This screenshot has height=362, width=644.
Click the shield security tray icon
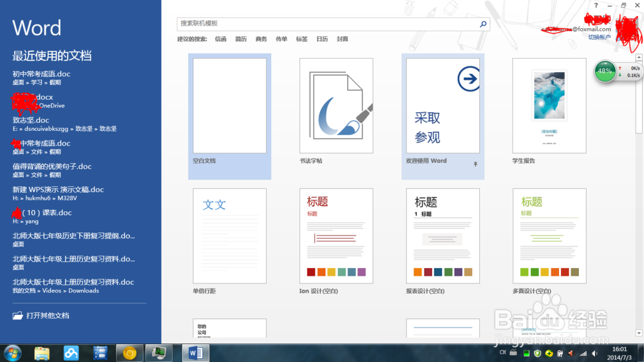tap(537, 354)
